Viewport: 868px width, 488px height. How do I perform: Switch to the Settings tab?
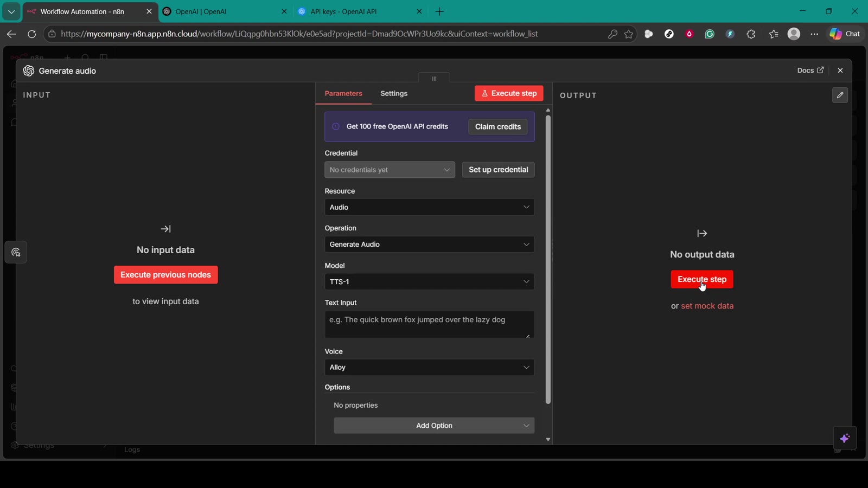point(394,94)
